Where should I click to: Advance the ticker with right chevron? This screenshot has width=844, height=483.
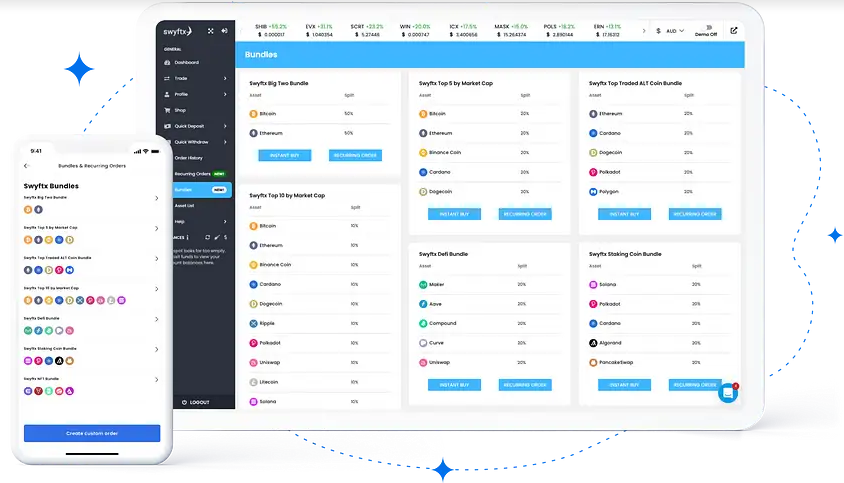[644, 31]
